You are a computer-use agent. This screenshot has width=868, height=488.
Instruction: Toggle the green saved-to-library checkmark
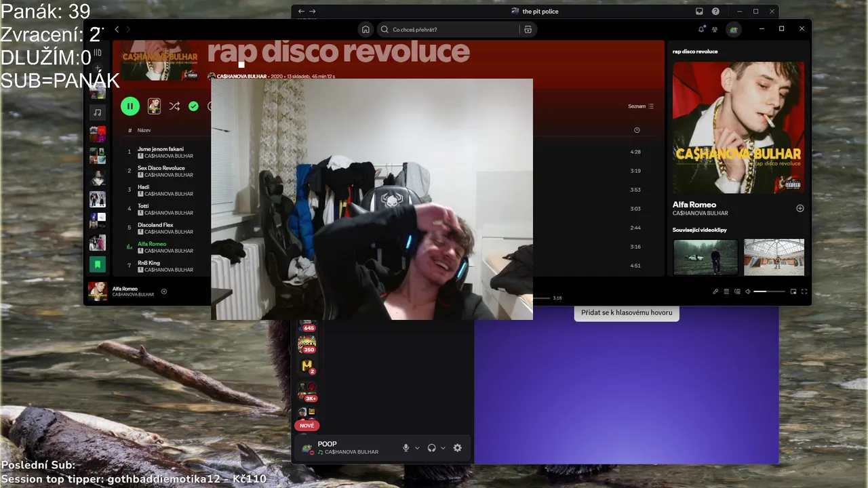(193, 106)
